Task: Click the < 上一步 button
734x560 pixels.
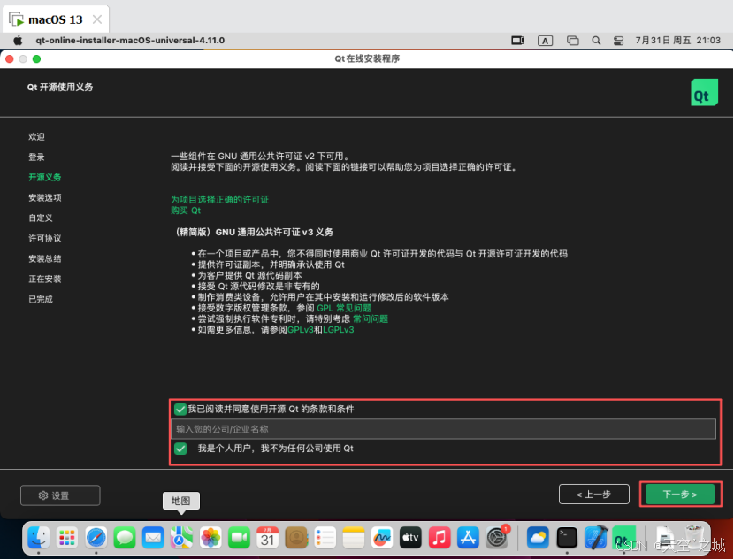Action: coord(593,495)
